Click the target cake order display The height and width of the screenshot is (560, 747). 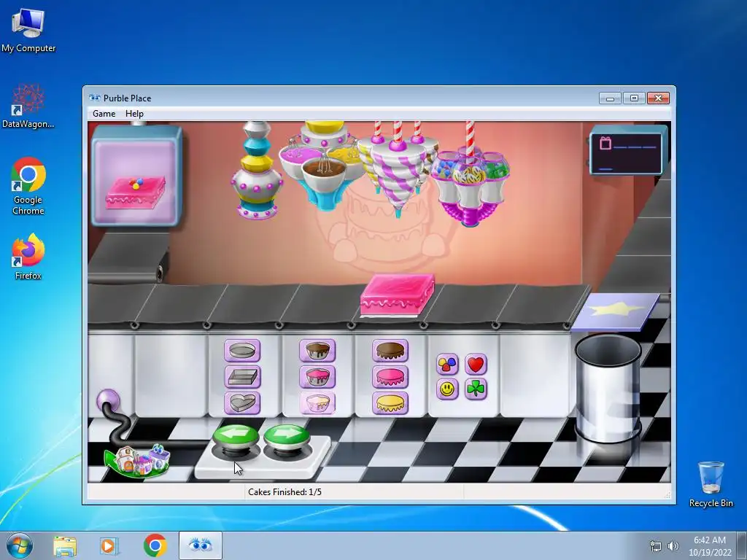[136, 176]
